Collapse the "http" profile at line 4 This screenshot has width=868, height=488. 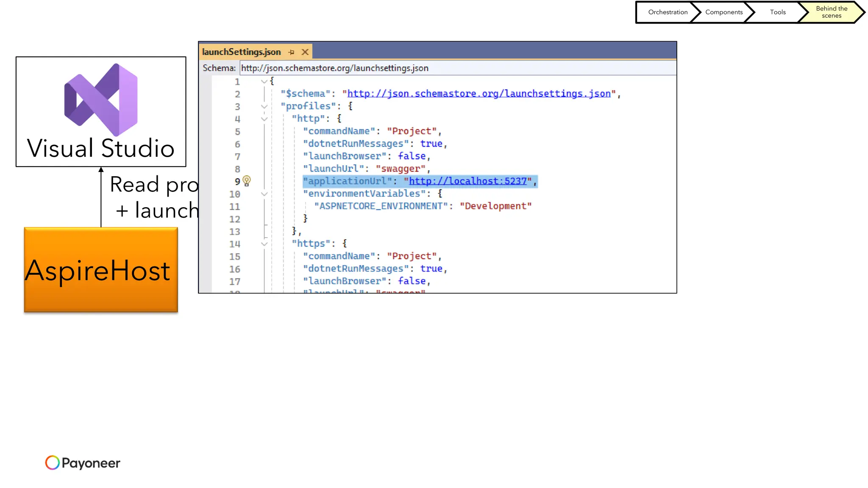click(264, 119)
